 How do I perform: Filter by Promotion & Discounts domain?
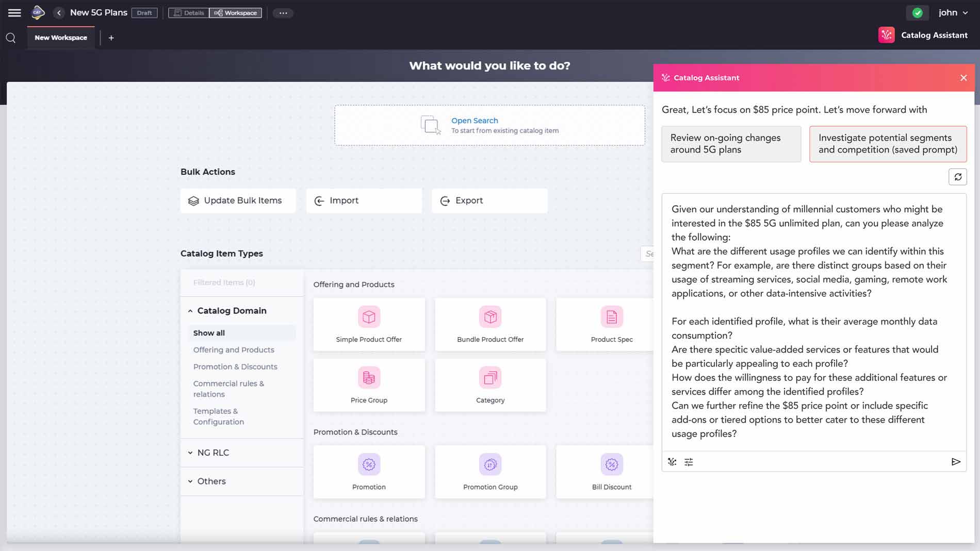tap(235, 366)
